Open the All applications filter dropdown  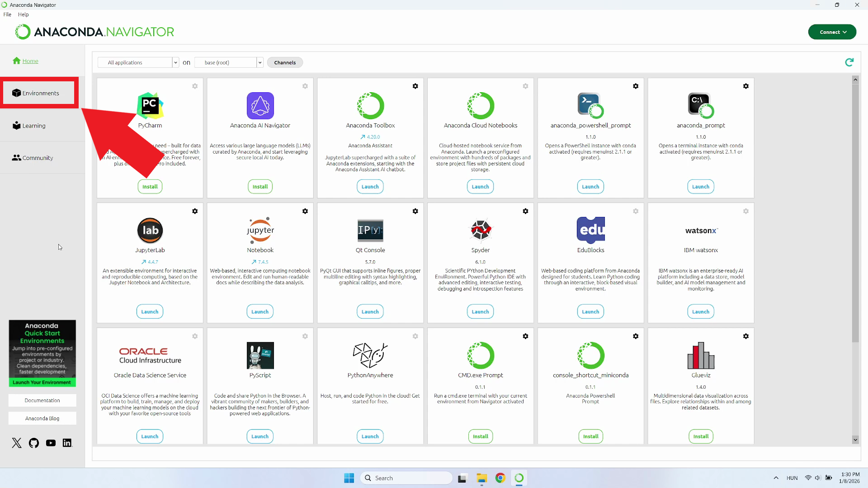click(138, 62)
